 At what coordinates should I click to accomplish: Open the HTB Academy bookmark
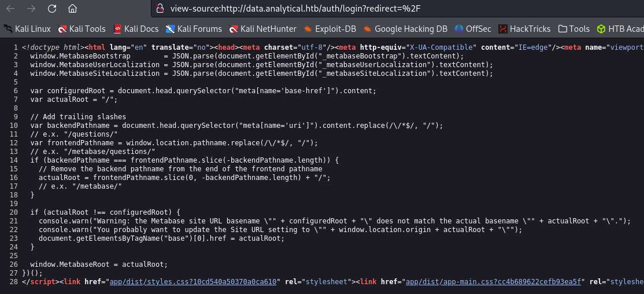pos(620,29)
